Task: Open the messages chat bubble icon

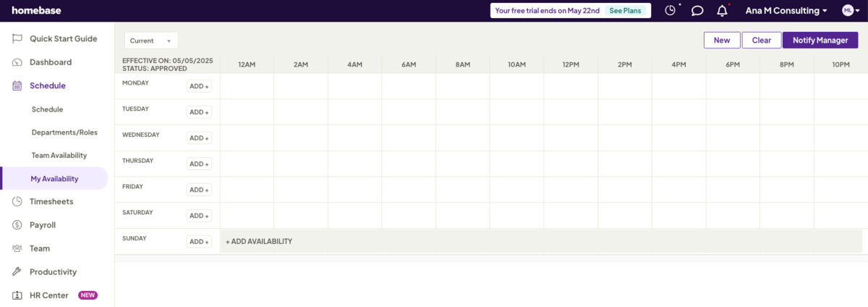Action: click(697, 11)
